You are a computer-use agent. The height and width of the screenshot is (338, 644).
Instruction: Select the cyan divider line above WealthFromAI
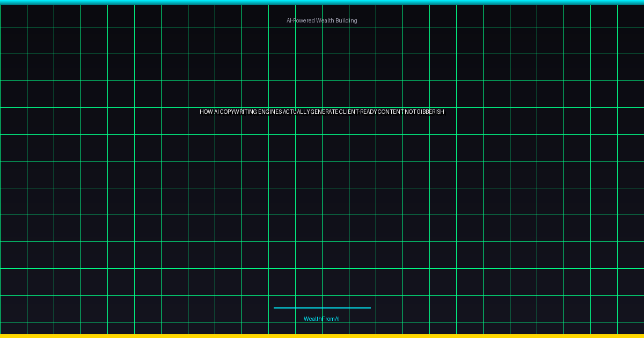(322, 308)
